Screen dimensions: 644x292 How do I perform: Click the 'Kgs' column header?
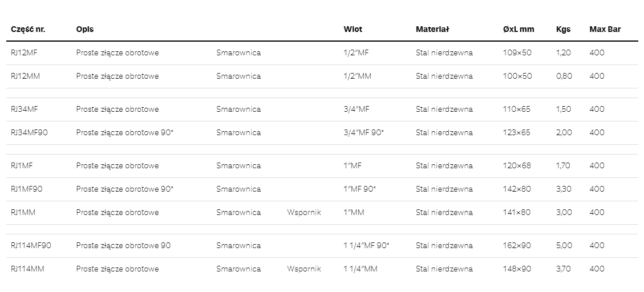click(563, 29)
